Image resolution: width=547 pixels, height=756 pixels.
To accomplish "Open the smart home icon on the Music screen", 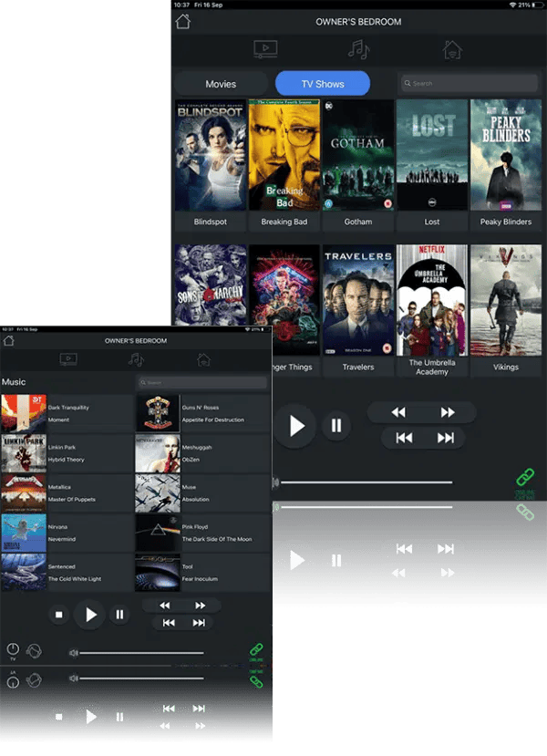I will click(203, 359).
